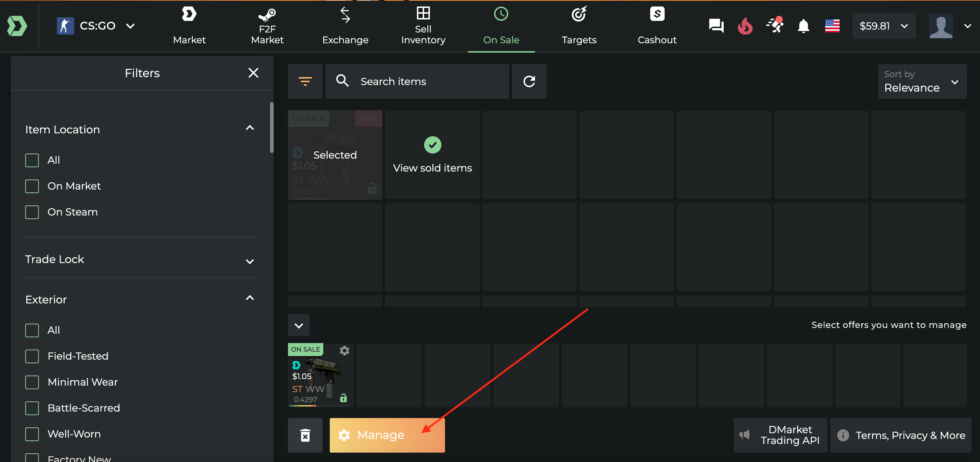980x462 pixels.
Task: Click the flame hot deals icon
Action: click(x=745, y=26)
